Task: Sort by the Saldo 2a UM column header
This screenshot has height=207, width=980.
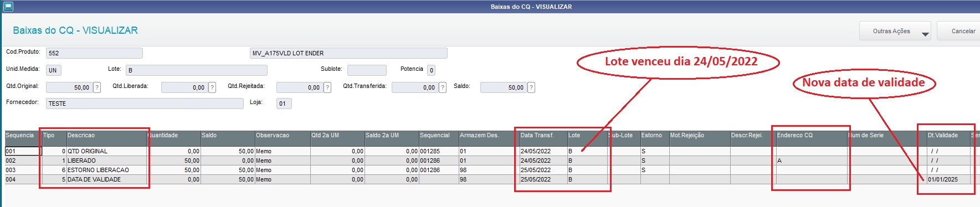Action: click(x=391, y=138)
